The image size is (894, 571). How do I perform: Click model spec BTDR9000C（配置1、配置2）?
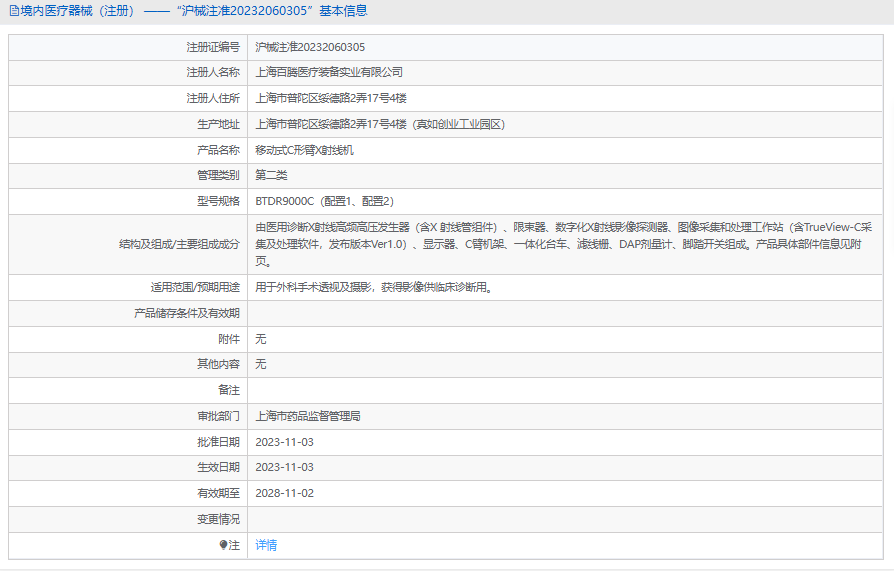click(x=324, y=201)
